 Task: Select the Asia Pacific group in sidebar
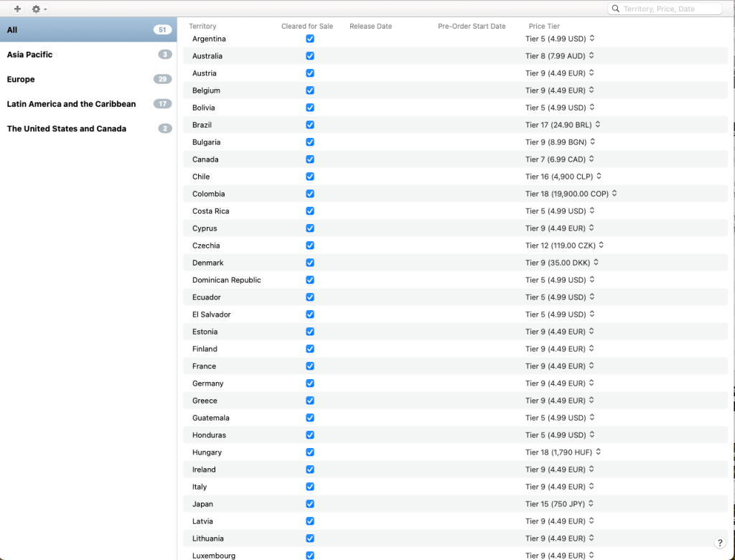pos(29,55)
